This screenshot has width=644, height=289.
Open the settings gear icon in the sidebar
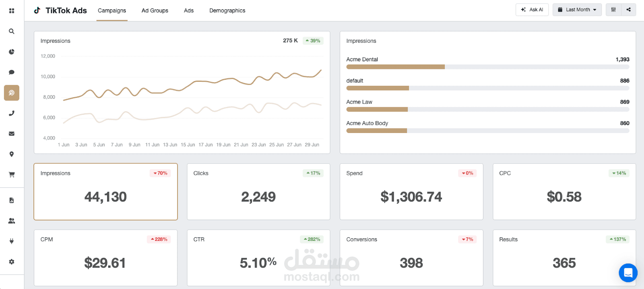(x=12, y=262)
